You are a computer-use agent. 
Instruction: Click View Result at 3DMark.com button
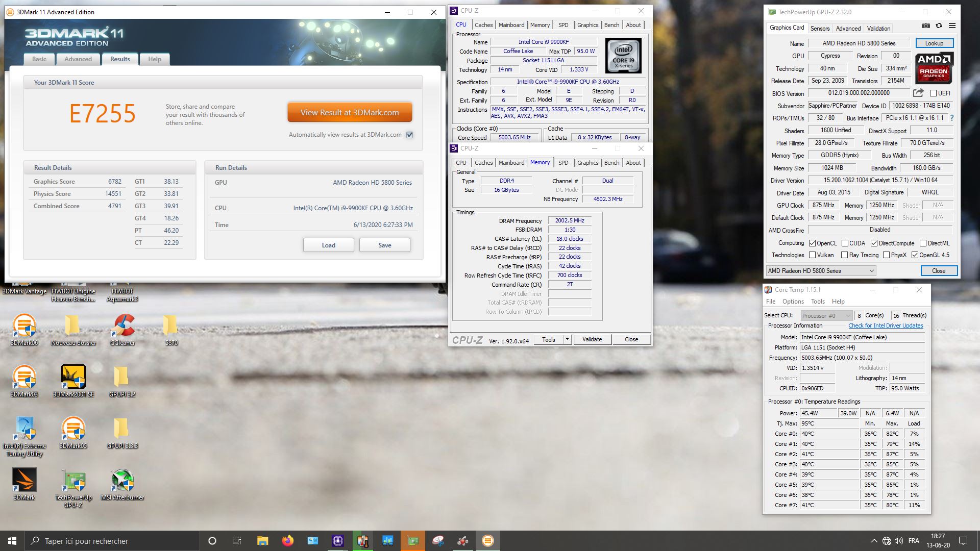(350, 113)
